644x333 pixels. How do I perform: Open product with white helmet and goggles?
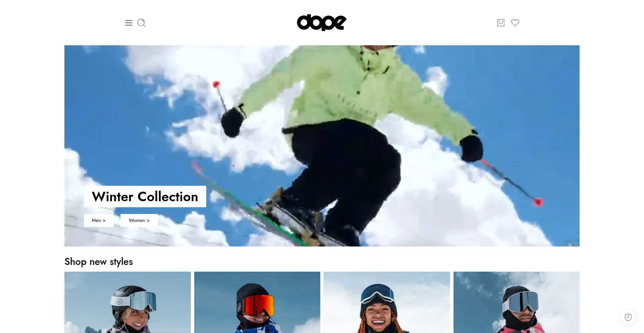(127, 302)
